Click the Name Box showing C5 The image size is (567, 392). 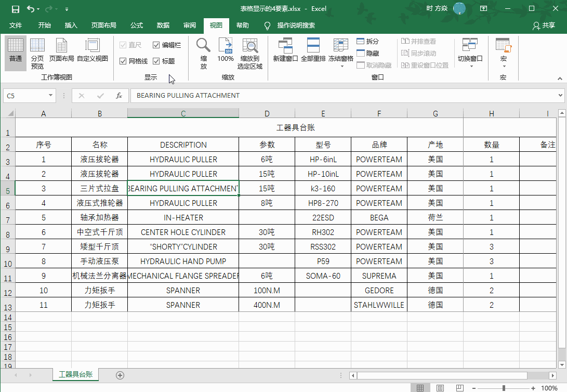coord(25,96)
